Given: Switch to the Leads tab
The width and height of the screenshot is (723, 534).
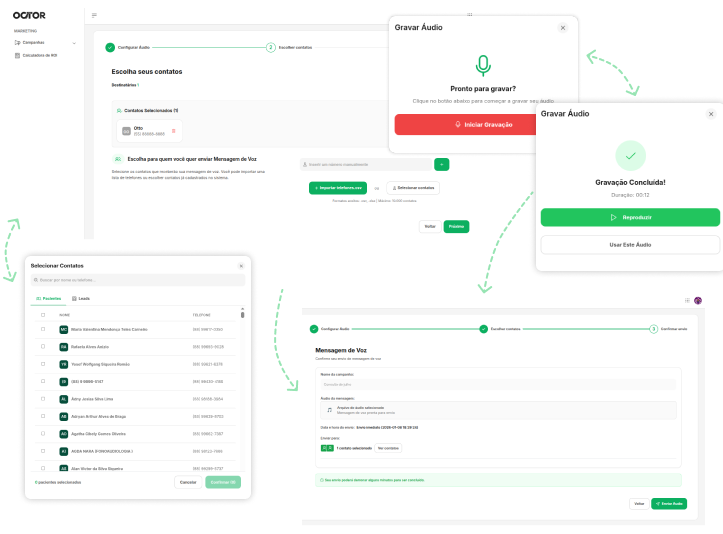Looking at the screenshot, I should [81, 298].
